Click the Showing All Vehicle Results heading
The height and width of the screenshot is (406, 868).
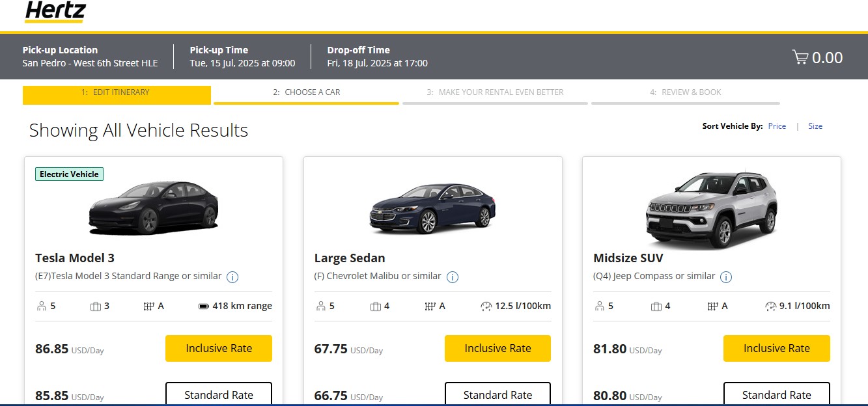click(139, 130)
